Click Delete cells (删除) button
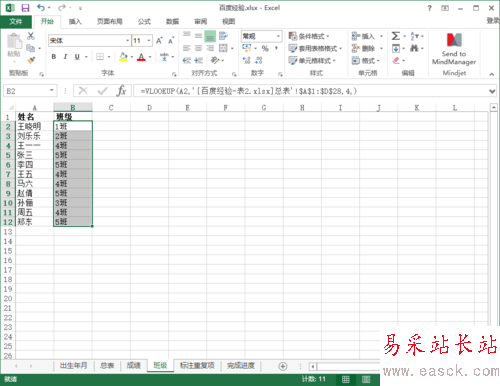The image size is (500, 386). (x=363, y=49)
